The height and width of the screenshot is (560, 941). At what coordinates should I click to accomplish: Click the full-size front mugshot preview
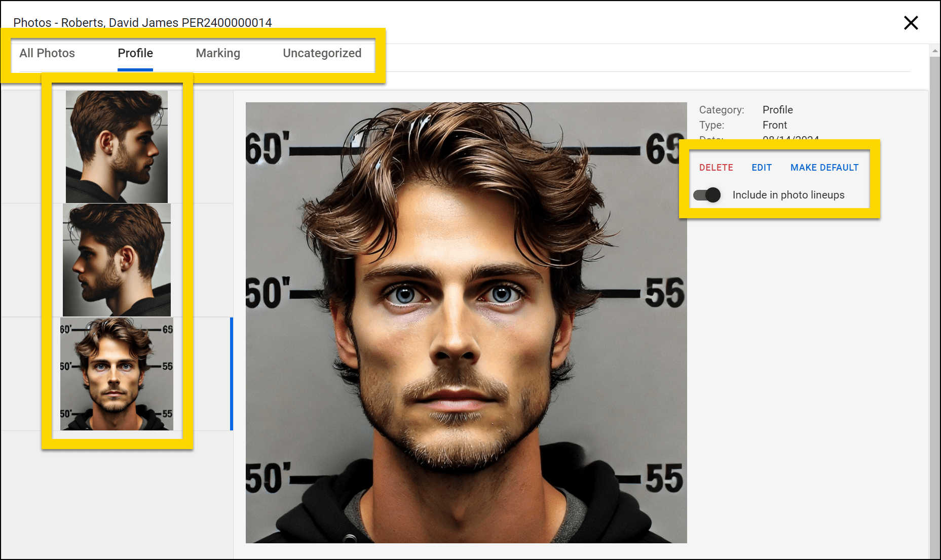[466, 322]
